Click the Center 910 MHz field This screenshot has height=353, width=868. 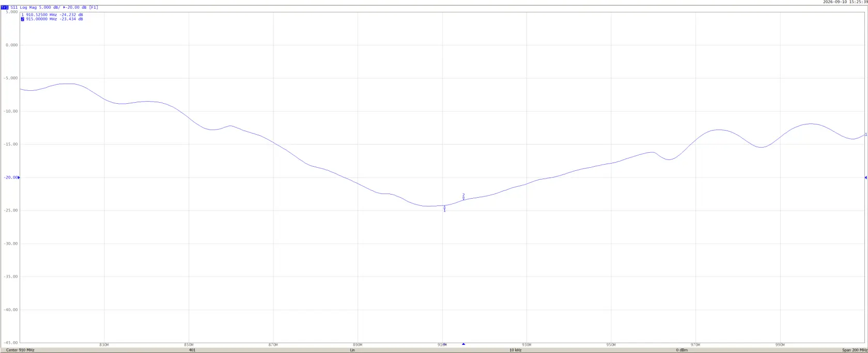20,350
